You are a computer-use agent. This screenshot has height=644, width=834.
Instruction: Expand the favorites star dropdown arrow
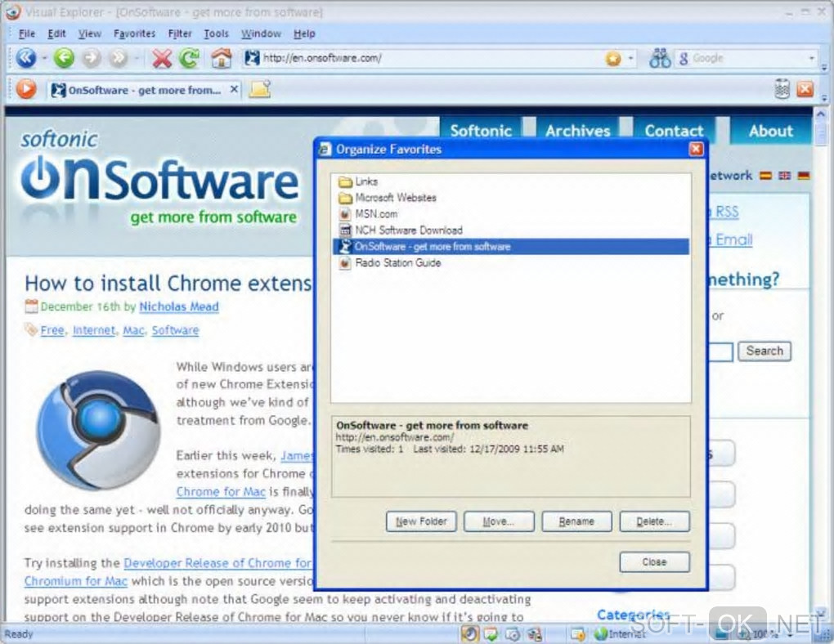(x=631, y=58)
